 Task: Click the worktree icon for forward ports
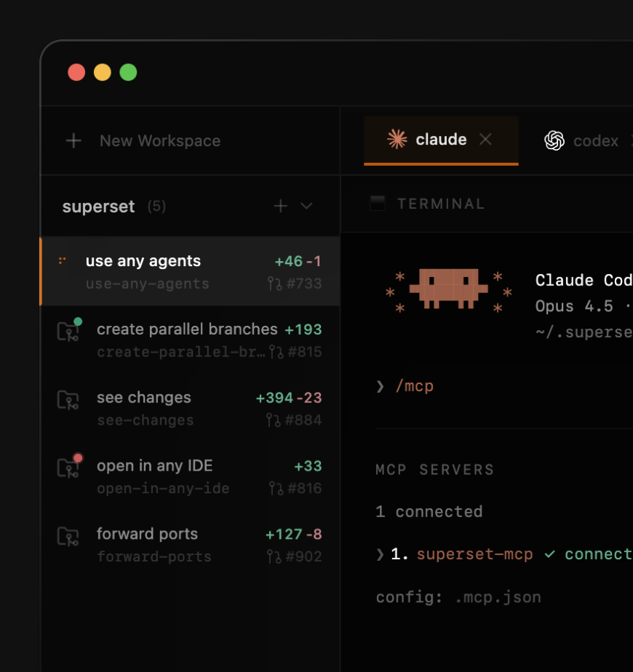coord(68,536)
